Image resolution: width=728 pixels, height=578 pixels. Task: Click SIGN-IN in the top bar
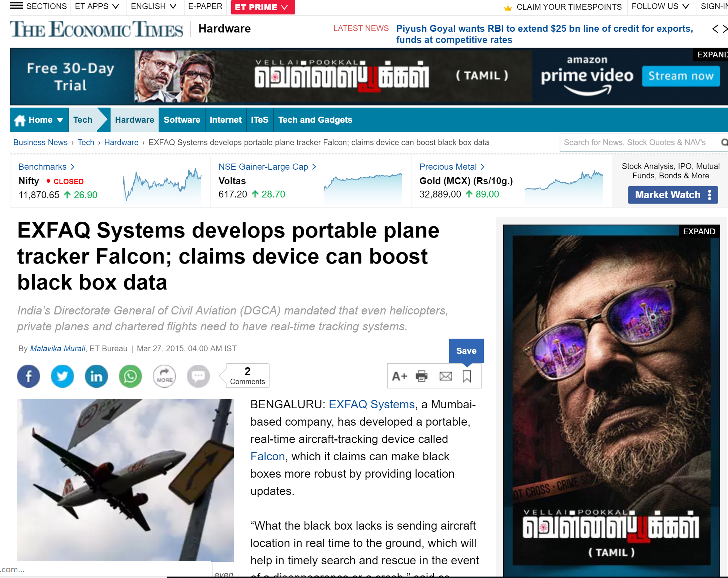click(x=714, y=6)
